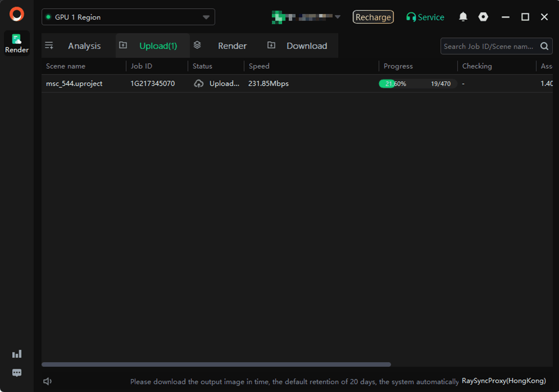The height and width of the screenshot is (392, 559).
Task: Open settings via the hexagon icon
Action: [483, 17]
